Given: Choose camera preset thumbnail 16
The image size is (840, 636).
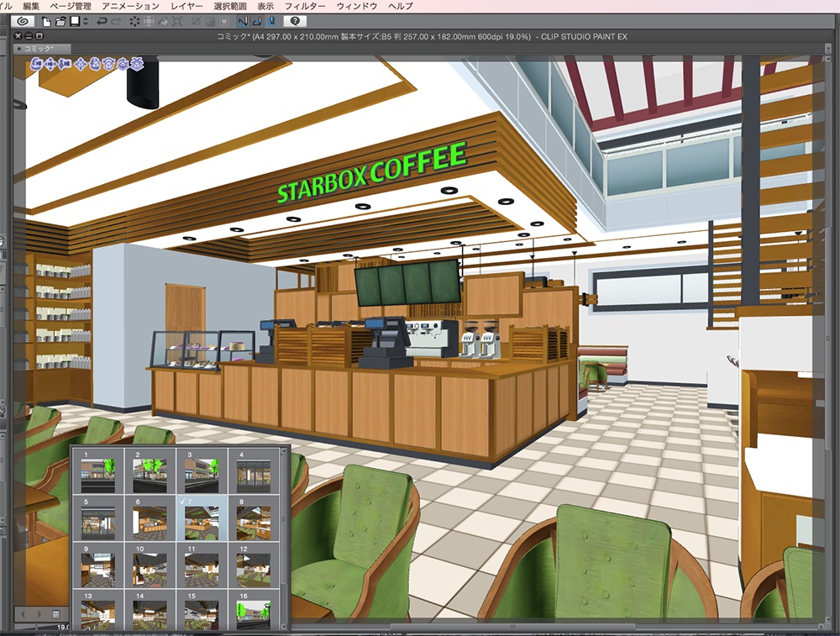Looking at the screenshot, I should 254,610.
